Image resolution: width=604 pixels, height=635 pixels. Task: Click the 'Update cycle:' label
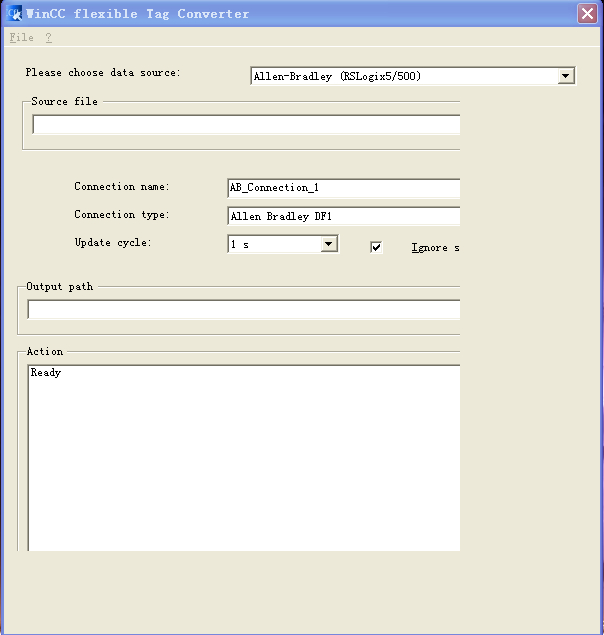(x=113, y=243)
